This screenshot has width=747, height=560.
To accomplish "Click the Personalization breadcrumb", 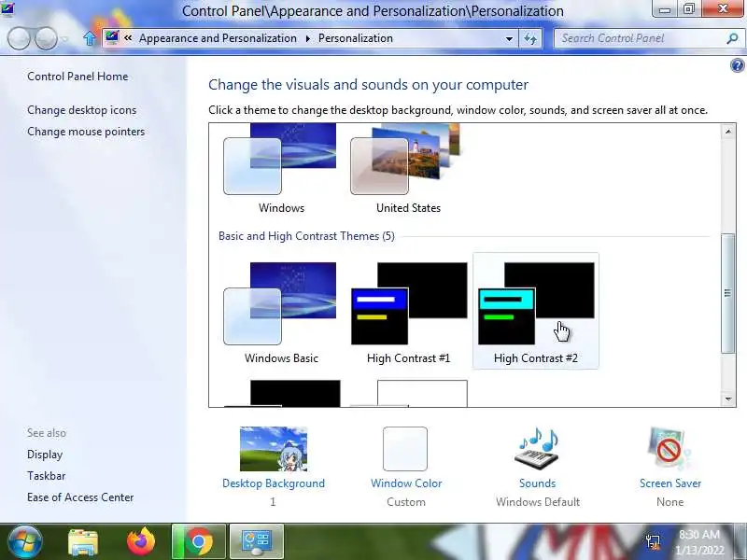I will click(356, 38).
